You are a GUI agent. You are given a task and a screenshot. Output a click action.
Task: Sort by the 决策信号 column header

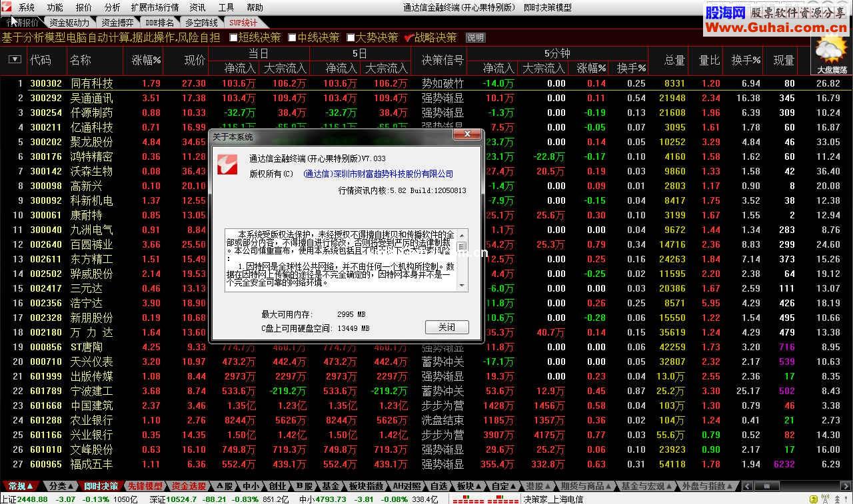(442, 60)
